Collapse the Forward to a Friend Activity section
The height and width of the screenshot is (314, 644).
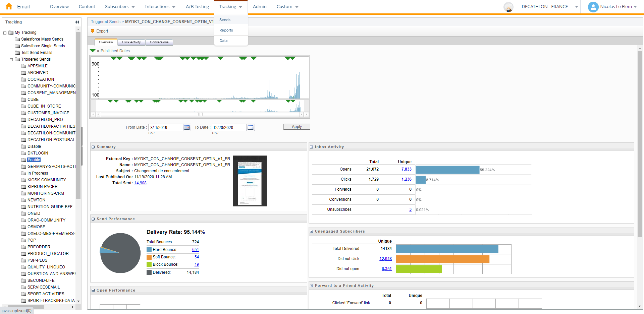(x=311, y=286)
